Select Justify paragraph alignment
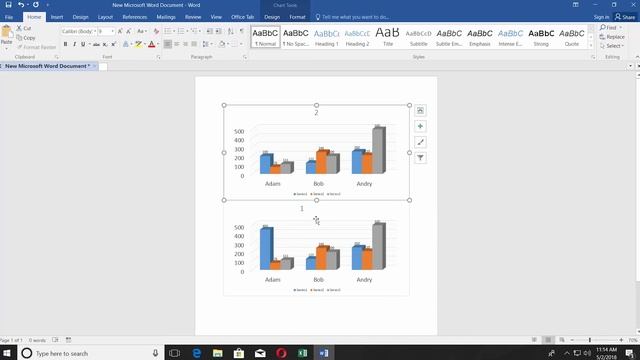The image size is (640, 360). coord(194,44)
